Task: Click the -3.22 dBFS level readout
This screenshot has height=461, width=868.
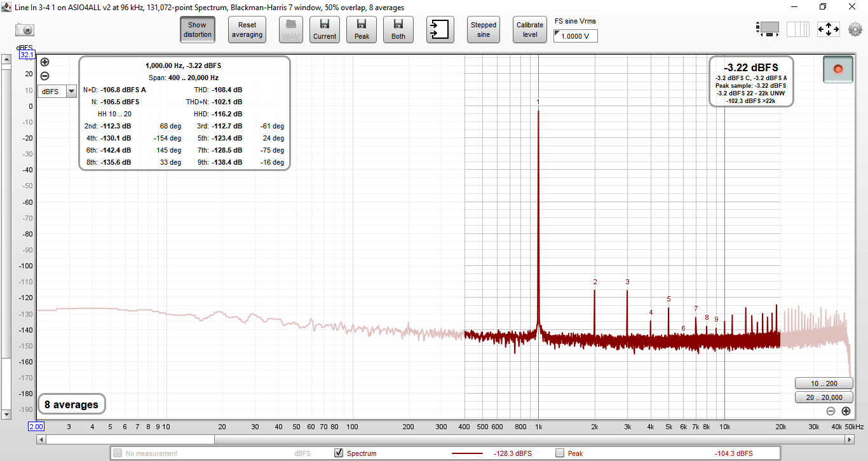Action: [750, 67]
